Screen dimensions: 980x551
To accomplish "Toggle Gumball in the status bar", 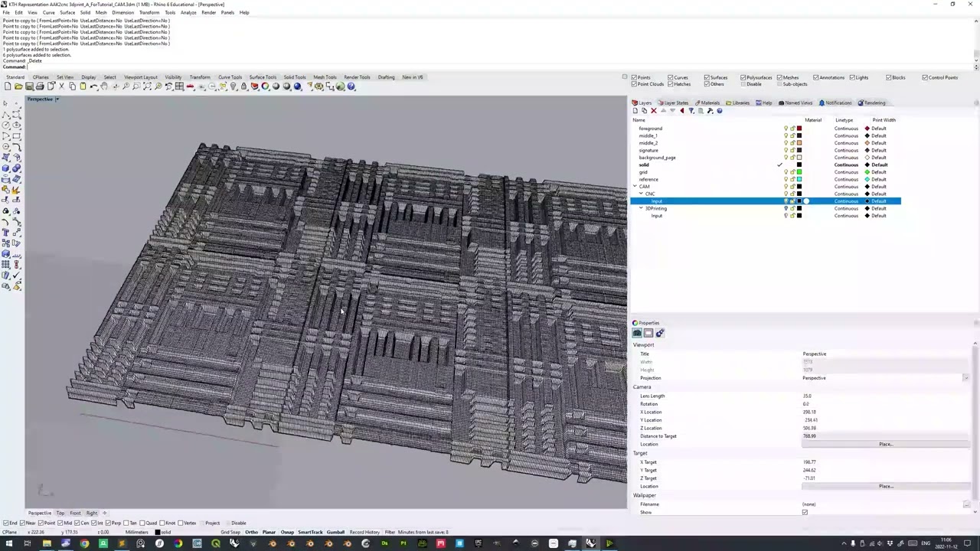I will click(x=335, y=532).
